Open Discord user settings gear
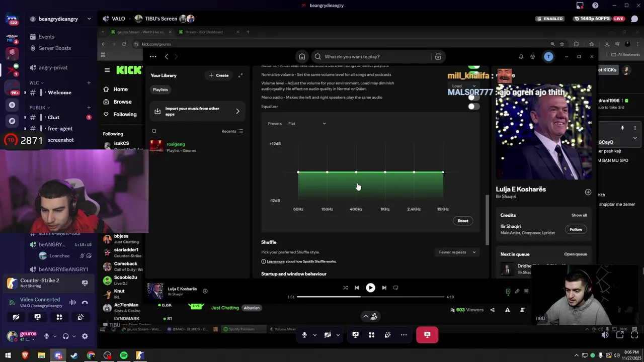This screenshot has width=644, height=362. pos(85,336)
